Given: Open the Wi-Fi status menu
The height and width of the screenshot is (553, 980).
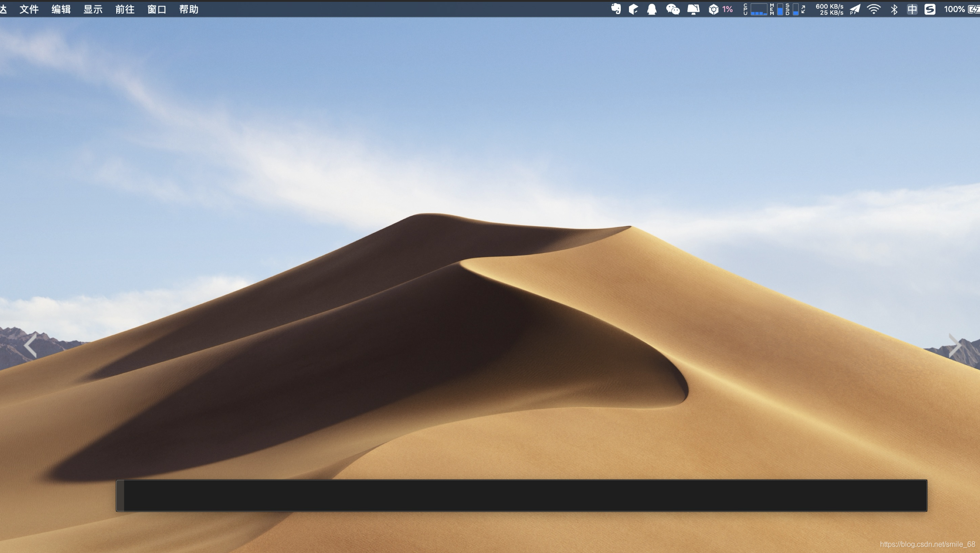Looking at the screenshot, I should coord(874,9).
